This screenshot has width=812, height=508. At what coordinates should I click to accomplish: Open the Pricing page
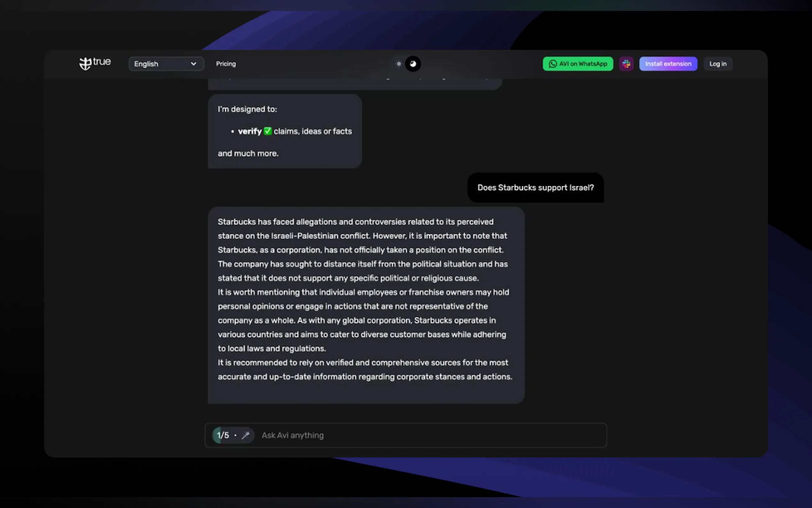pyautogui.click(x=226, y=64)
